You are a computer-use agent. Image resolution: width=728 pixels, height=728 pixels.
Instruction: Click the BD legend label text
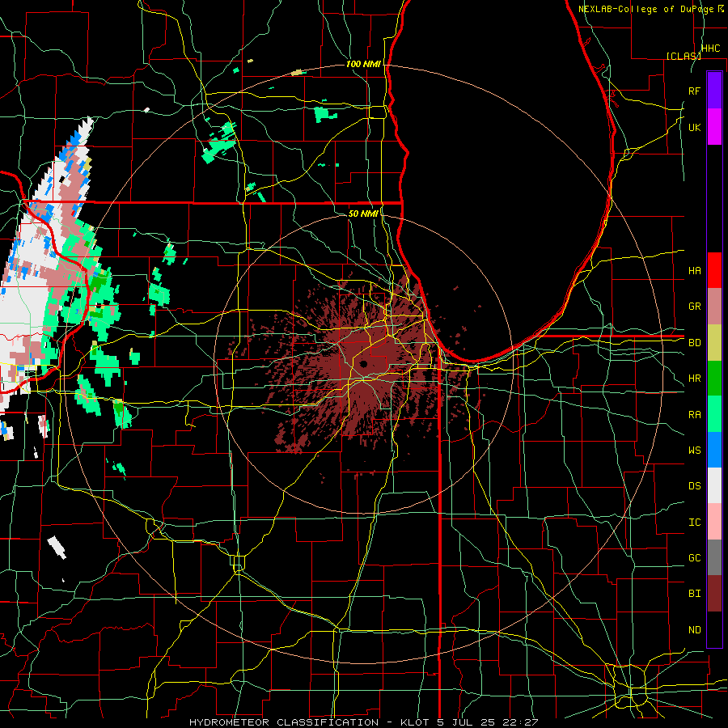point(695,343)
